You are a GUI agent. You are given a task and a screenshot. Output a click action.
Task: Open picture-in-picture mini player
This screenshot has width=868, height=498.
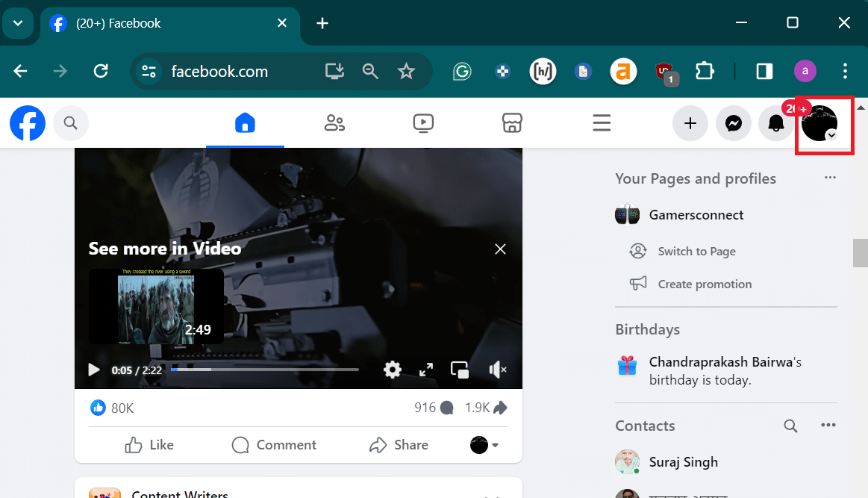point(460,370)
